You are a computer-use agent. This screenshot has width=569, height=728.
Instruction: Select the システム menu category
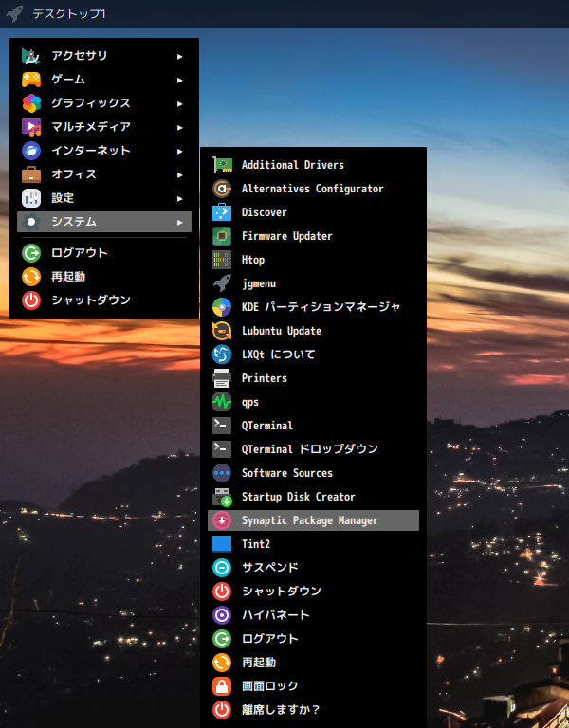point(104,222)
